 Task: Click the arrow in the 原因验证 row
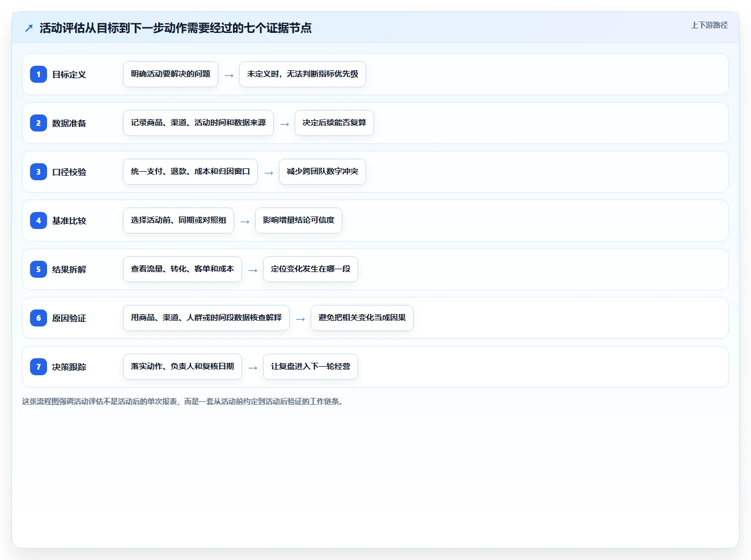(300, 319)
